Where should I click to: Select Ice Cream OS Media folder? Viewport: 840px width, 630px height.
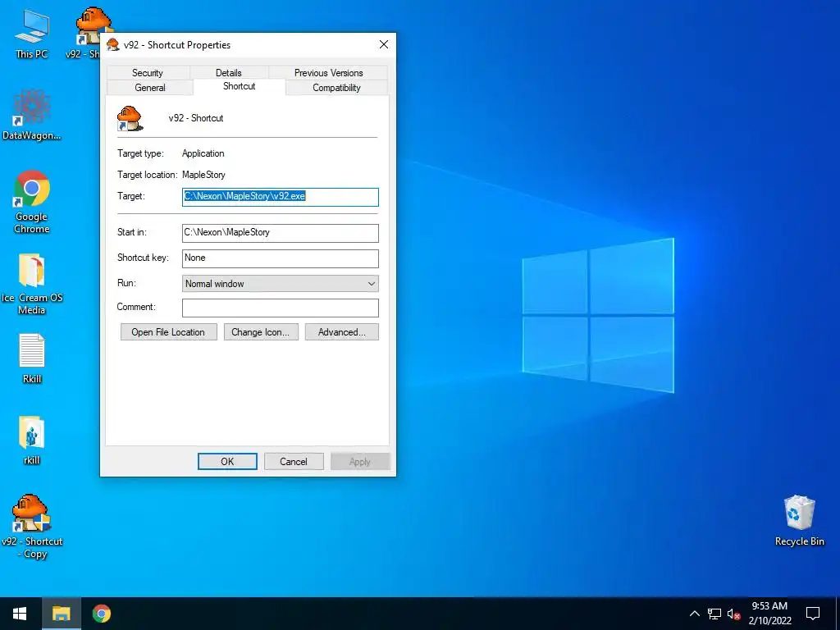[32, 285]
